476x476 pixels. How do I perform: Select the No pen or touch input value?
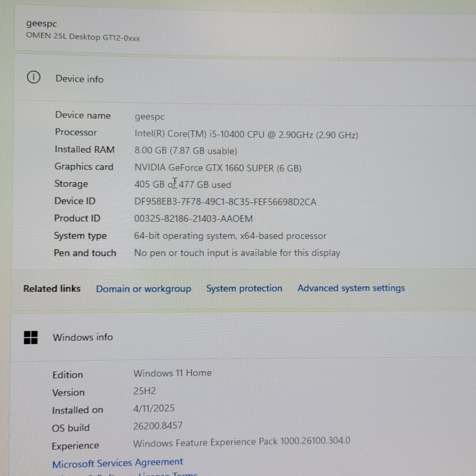(237, 253)
